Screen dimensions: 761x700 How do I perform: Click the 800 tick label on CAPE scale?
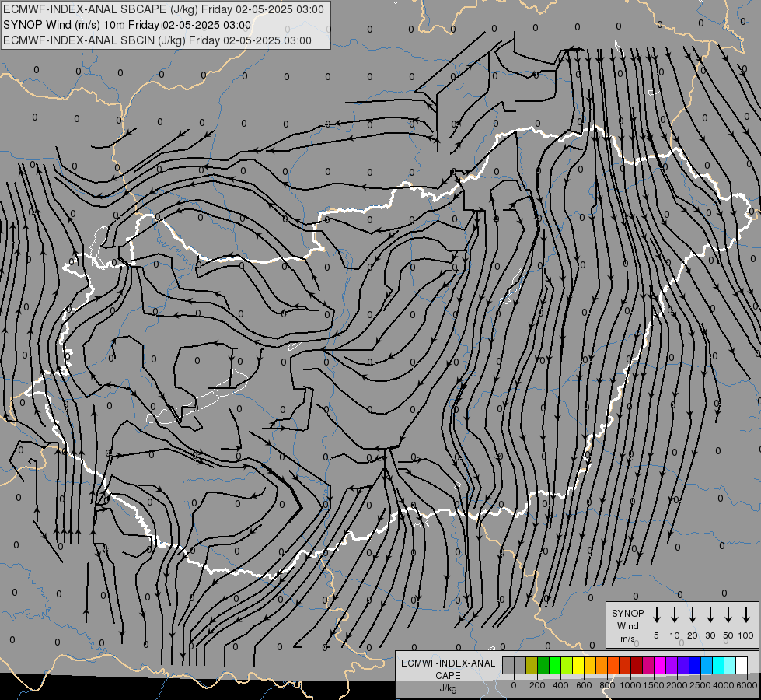point(607,685)
